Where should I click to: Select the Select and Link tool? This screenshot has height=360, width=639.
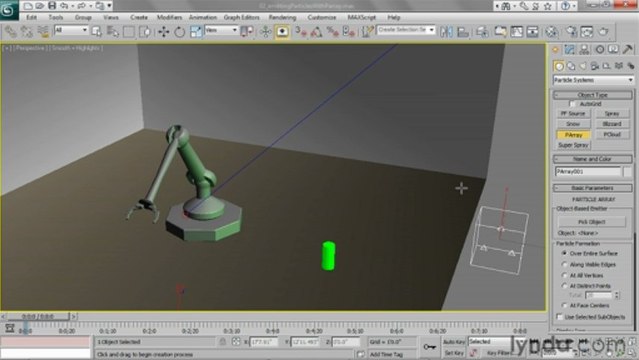pyautogui.click(x=11, y=31)
